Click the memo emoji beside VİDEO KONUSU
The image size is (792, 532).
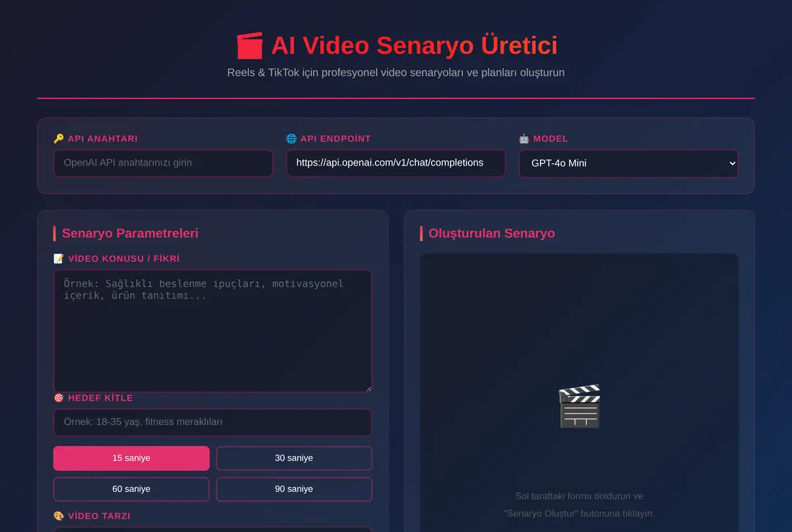59,259
